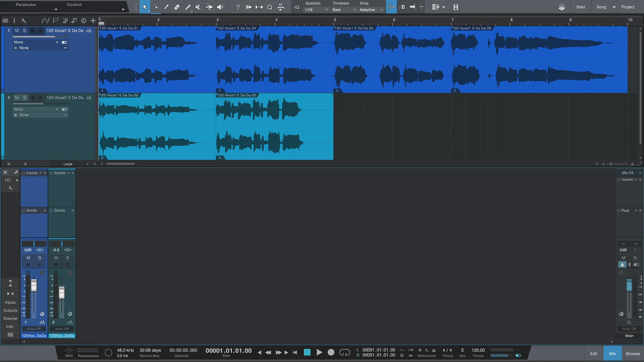This screenshot has width=644, height=362.
Task: Pick the Paint pencil tool
Action: [x=188, y=7]
